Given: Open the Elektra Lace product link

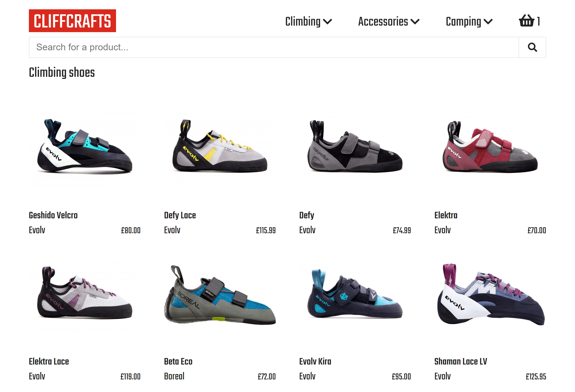Looking at the screenshot, I should [49, 361].
